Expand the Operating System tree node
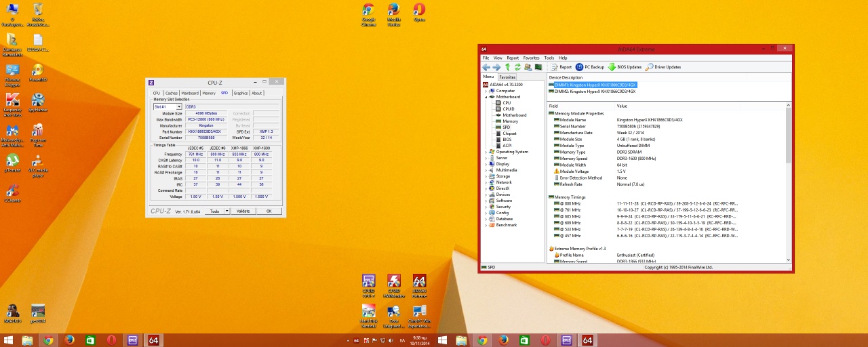This screenshot has height=347, width=868. 486,152
